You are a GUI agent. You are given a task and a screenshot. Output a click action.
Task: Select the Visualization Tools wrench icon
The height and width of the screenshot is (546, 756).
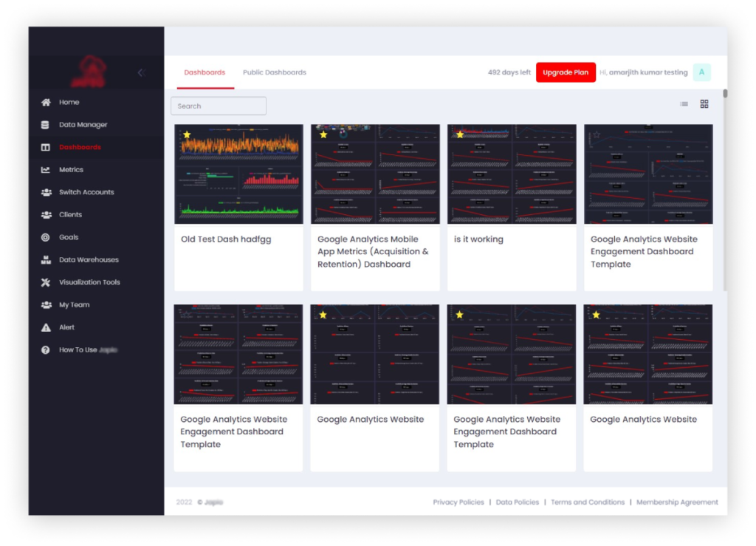pos(46,282)
